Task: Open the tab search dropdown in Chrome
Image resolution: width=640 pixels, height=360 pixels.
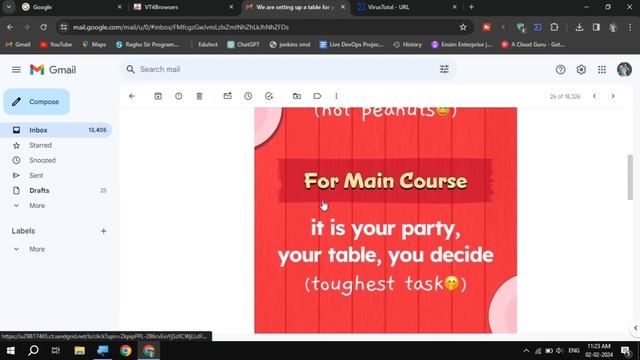Action: coord(9,7)
